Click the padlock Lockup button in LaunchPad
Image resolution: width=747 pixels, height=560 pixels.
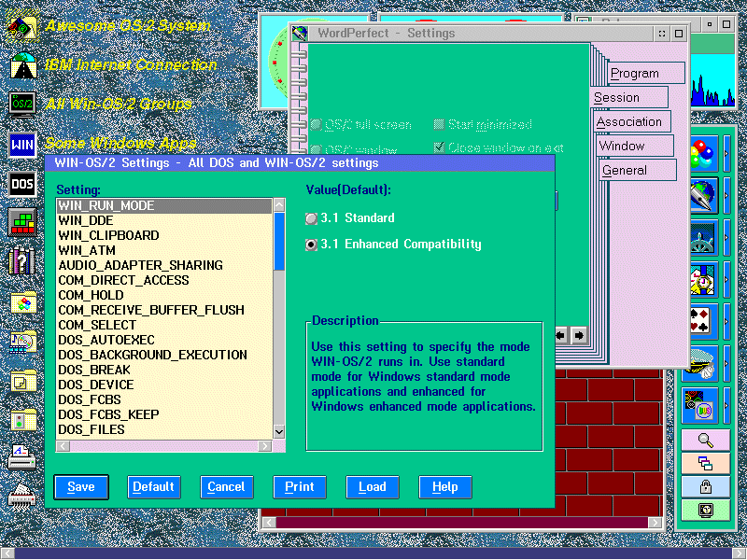(x=706, y=486)
